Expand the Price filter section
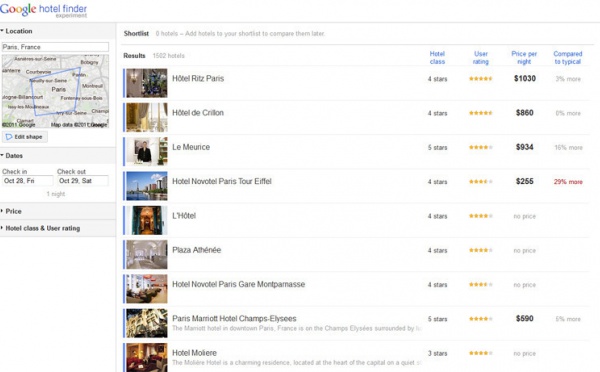 tap(11, 211)
